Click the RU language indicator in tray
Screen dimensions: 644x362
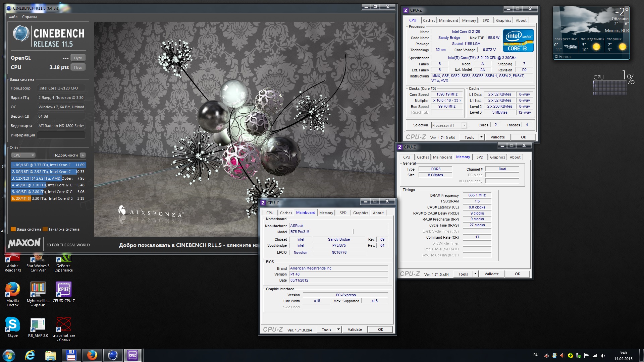536,355
